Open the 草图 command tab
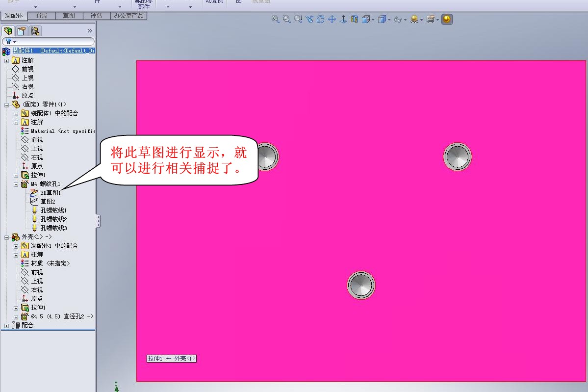This screenshot has height=392, width=588. pyautogui.click(x=69, y=16)
